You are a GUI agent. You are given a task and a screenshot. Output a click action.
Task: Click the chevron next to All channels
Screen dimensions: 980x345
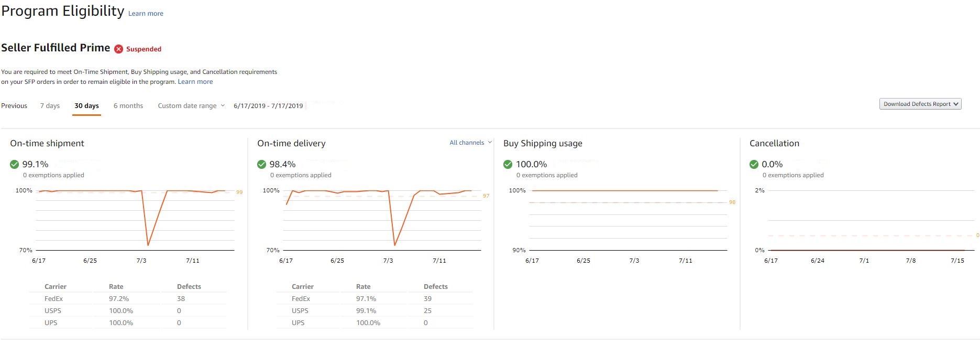[x=490, y=142]
